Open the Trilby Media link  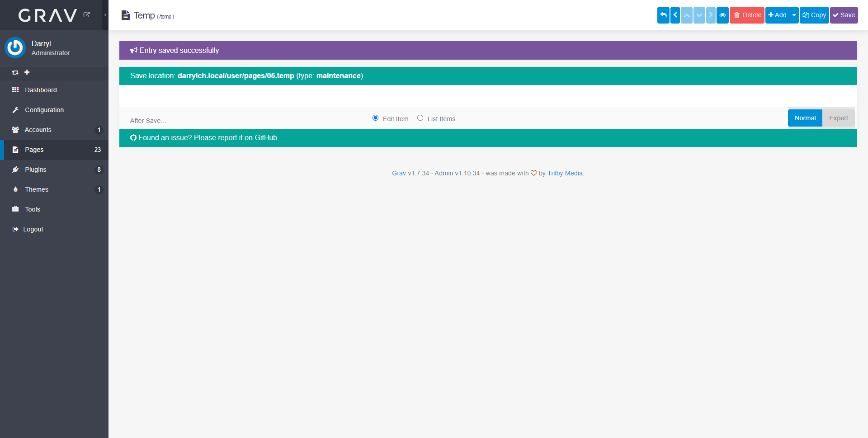[565, 173]
